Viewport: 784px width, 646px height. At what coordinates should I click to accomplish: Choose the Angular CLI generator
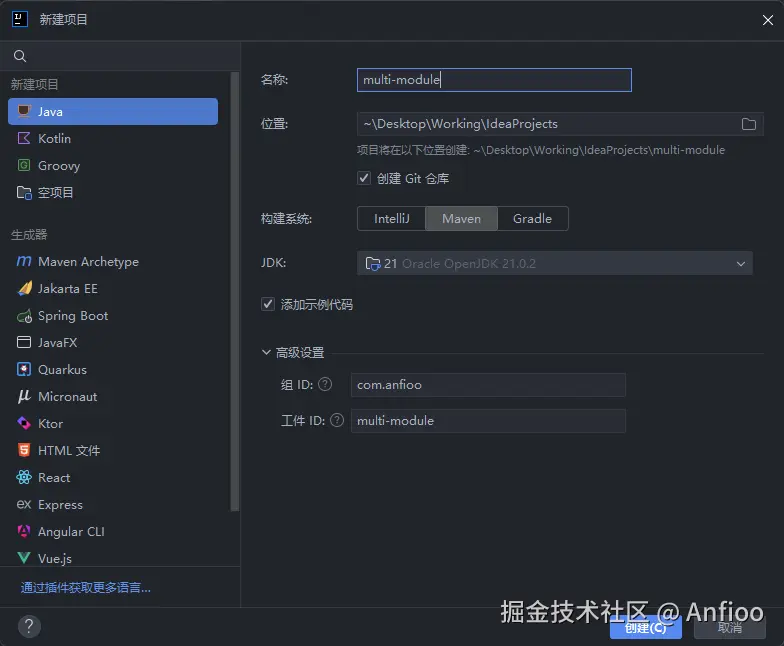click(113, 532)
